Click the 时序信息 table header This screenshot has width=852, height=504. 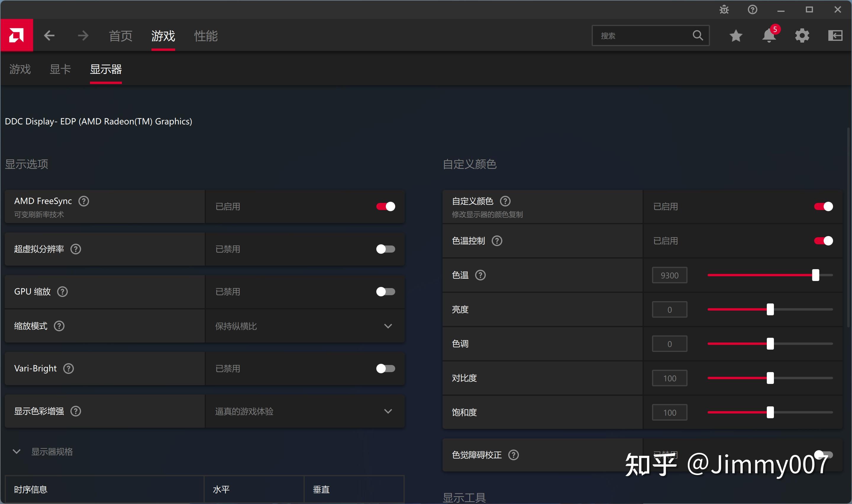[104, 490]
